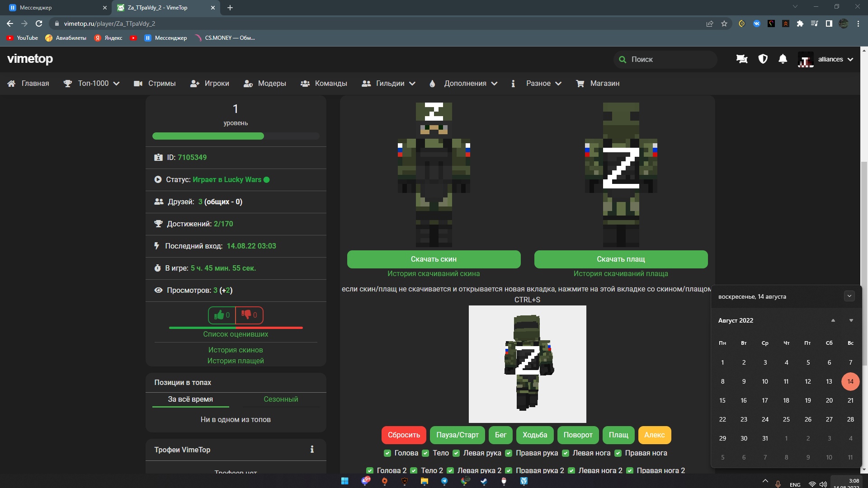Open the История скинов link
Viewport: 868px width, 488px height.
(236, 350)
